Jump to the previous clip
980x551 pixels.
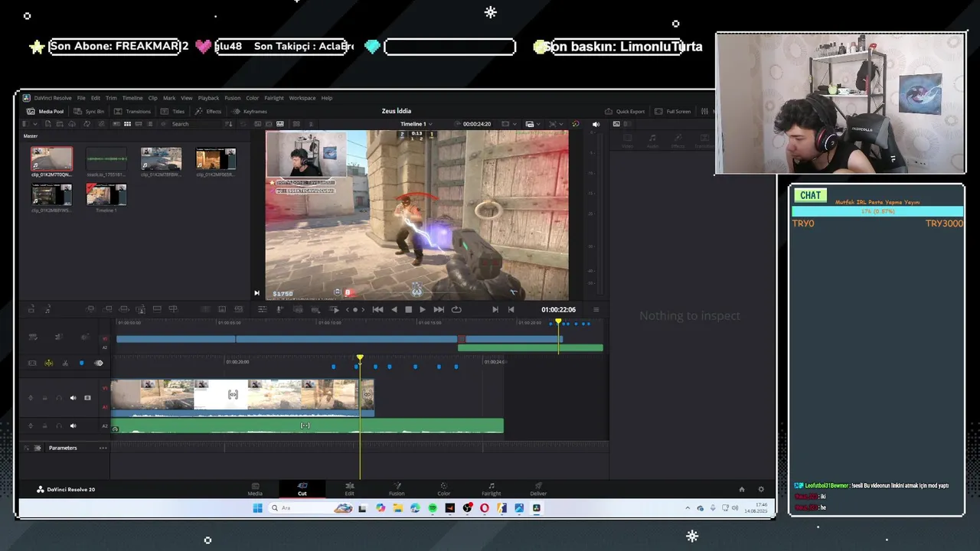point(377,309)
